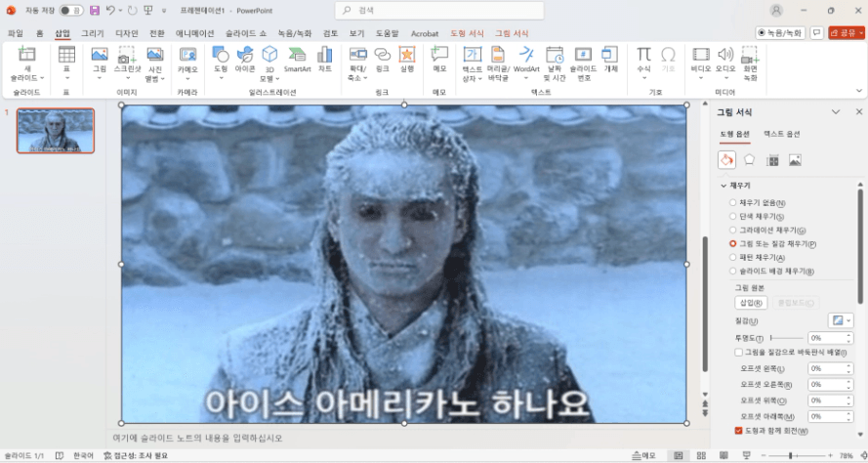868x463 pixels.
Task: Click the 링크 link icon
Action: tap(383, 55)
